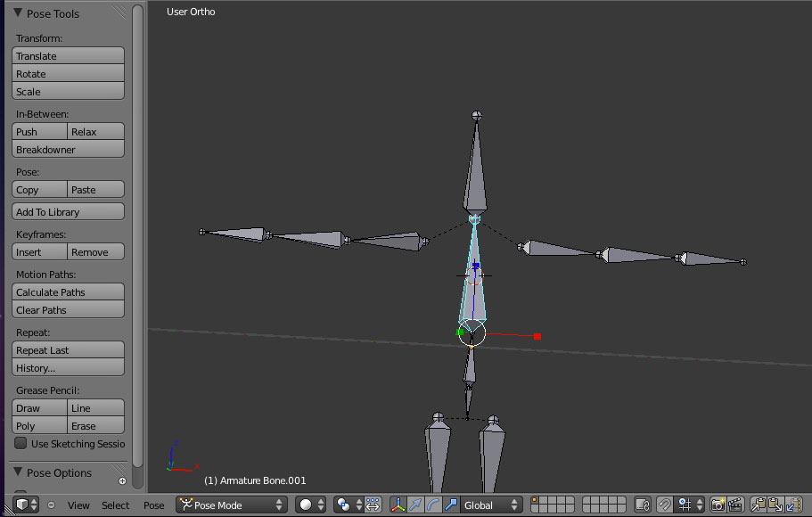Enable the Use Sketching Sessions checkbox
Viewport: 812px width, 517px height.
coord(21,443)
